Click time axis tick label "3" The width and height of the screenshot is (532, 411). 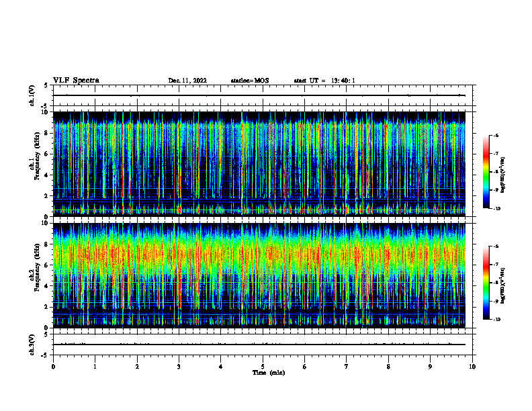coord(179,367)
